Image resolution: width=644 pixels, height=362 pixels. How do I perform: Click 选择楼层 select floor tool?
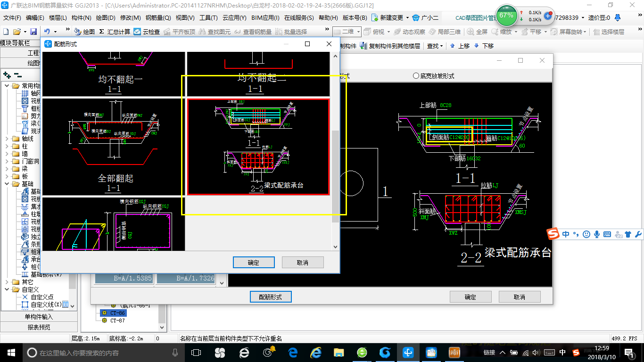tap(609, 32)
